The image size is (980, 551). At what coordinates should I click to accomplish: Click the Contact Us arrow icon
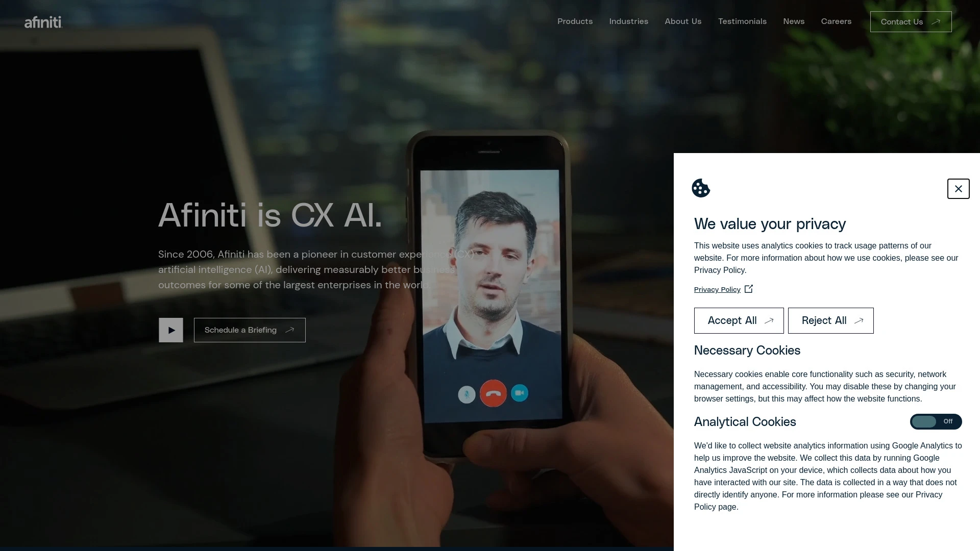[936, 21]
